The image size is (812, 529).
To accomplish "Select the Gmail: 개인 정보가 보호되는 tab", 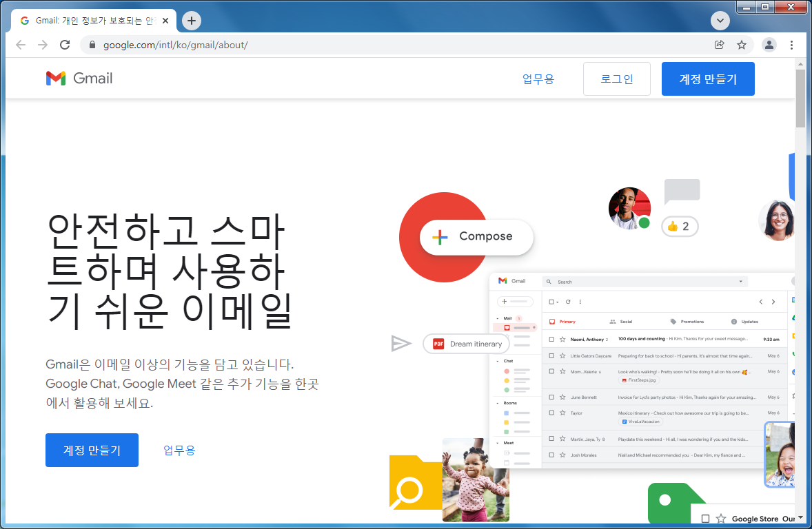I will point(94,21).
